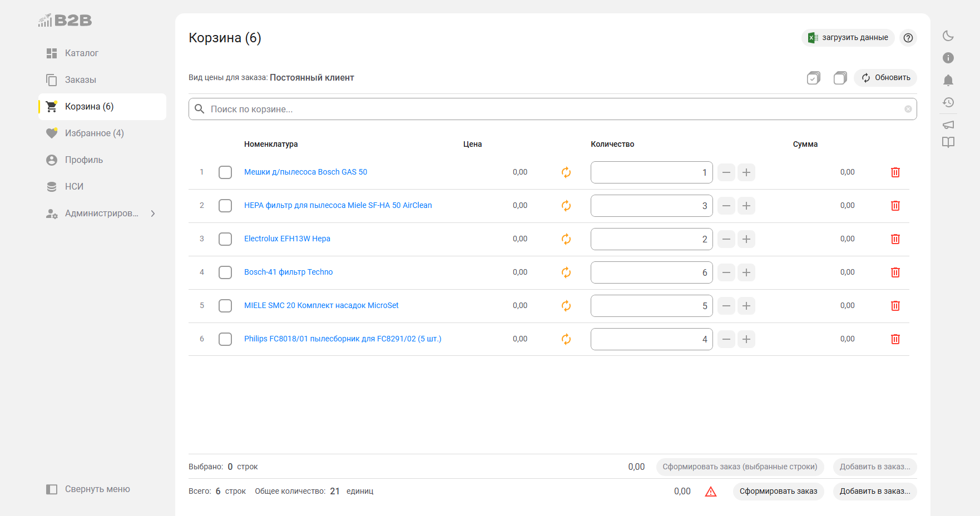Screen dimensions: 980x516
Task: Delete Bosch-41 фильтр Techno row
Action: tap(895, 272)
